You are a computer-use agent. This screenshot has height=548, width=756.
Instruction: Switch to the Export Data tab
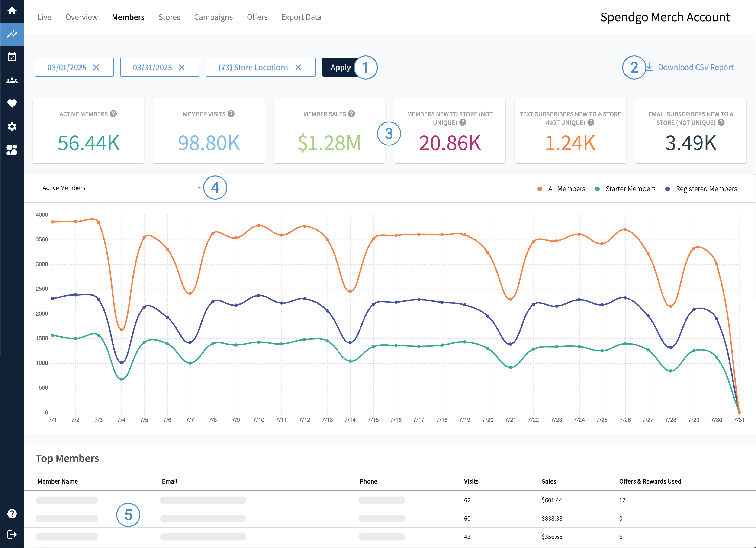(301, 17)
